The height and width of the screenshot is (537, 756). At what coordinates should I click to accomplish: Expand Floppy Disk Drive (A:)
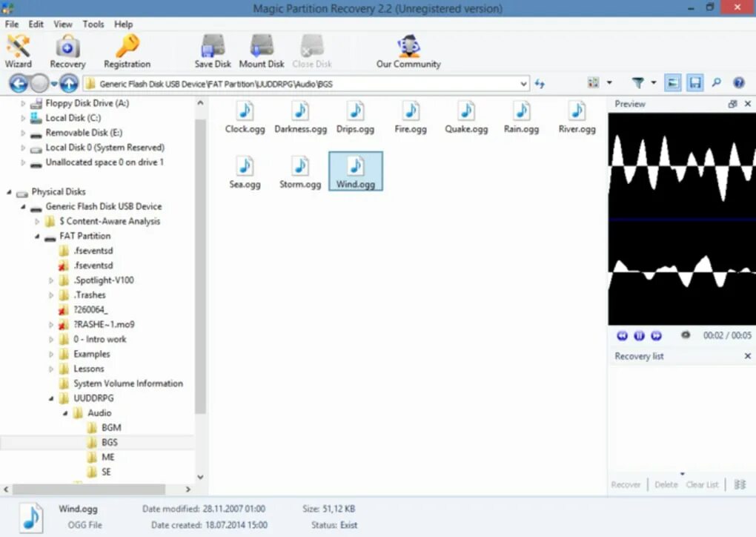23,103
